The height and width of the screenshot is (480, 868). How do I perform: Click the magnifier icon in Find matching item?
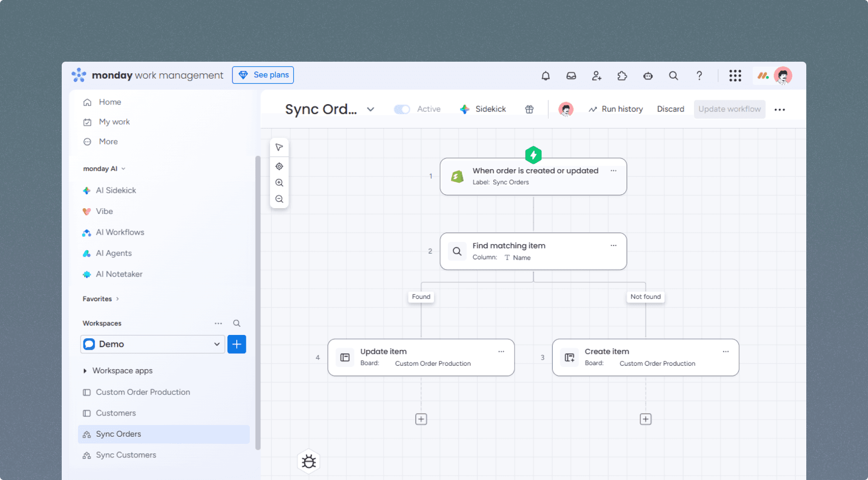coord(457,251)
